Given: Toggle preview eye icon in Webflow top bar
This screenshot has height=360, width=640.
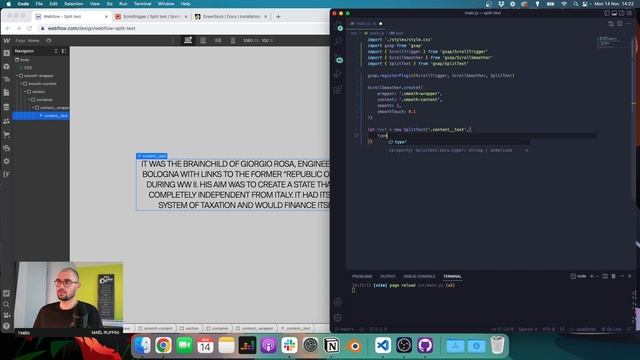Looking at the screenshot, I should tap(49, 40).
